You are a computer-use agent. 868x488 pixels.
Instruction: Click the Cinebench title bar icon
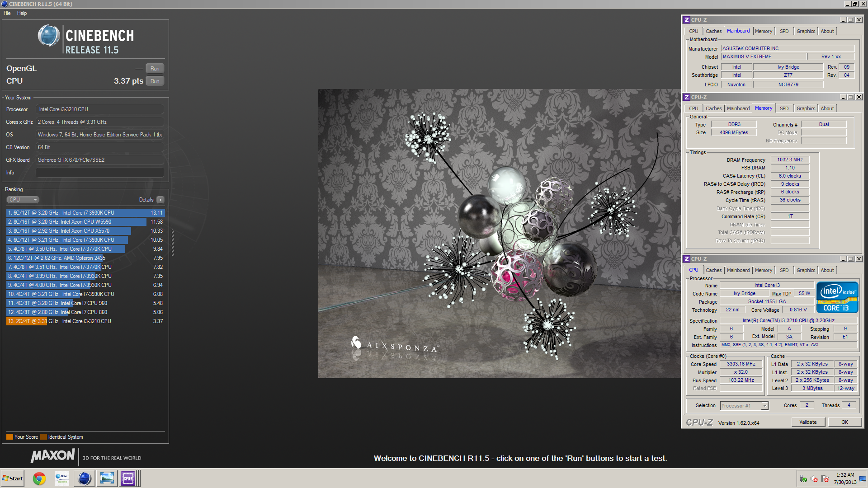[x=5, y=4]
